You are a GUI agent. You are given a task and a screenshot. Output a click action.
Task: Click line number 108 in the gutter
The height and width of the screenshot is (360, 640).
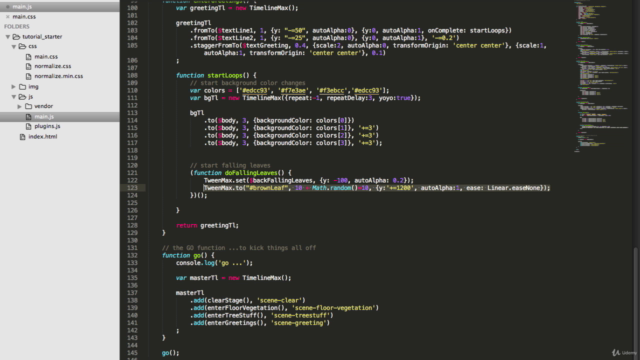[132, 76]
